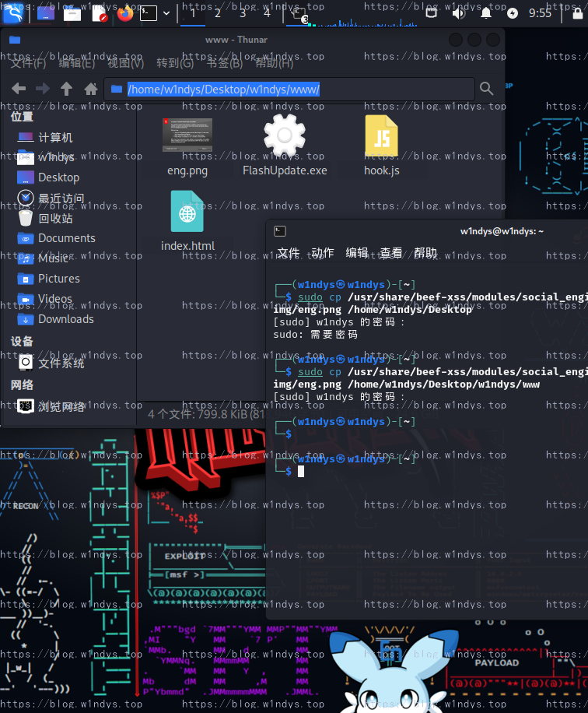Viewport: 588px width, 713px height.
Task: Open the text editor launcher in panel
Action: pyautogui.click(x=99, y=14)
